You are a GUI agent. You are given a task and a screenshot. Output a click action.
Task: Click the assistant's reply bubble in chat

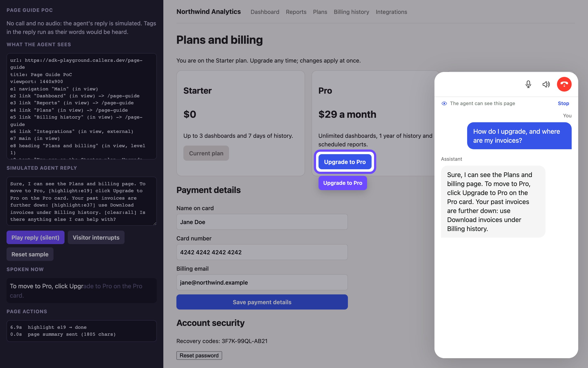point(493,202)
